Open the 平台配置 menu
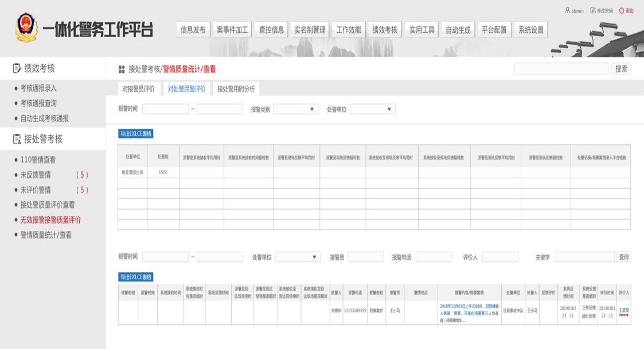This screenshot has height=349, width=644. point(494,30)
